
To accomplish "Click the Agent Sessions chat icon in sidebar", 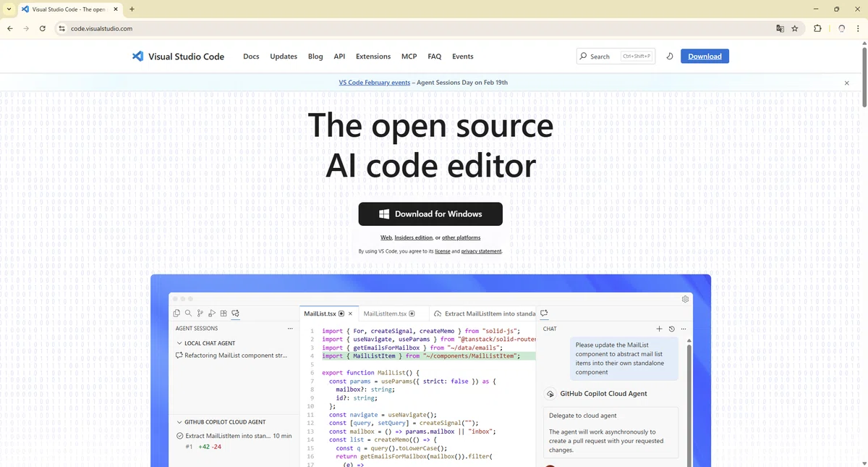I will [x=236, y=314].
